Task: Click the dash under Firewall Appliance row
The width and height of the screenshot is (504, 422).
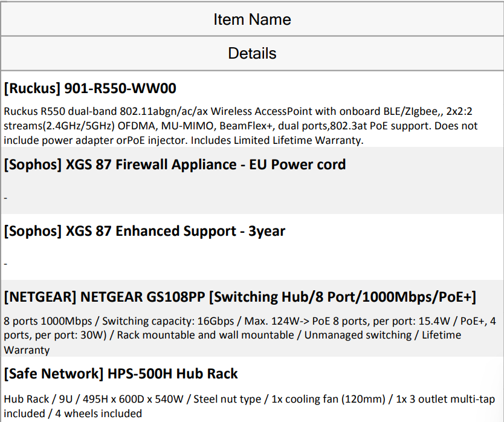Action: click(x=5, y=198)
